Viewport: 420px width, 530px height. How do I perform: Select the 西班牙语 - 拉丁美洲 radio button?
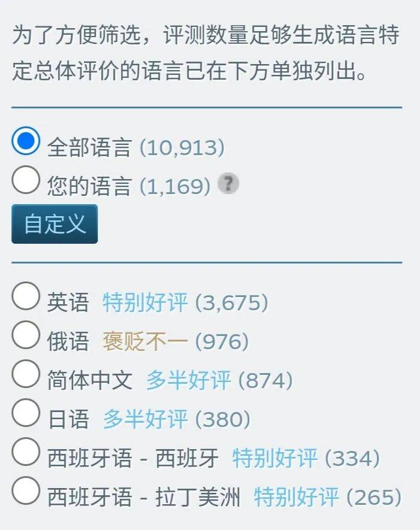click(26, 492)
